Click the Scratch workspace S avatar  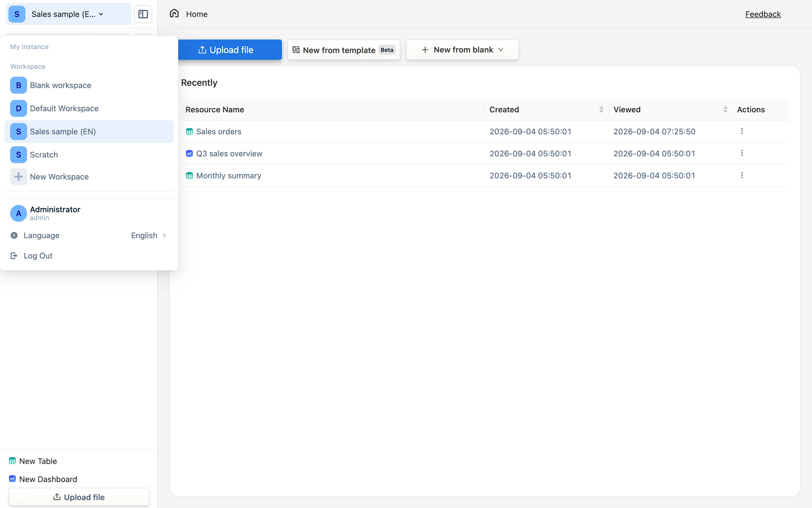[18, 155]
